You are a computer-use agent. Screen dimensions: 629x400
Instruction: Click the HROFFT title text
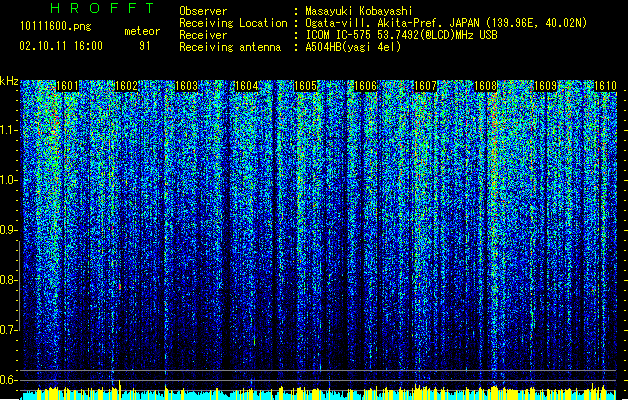pos(103,8)
